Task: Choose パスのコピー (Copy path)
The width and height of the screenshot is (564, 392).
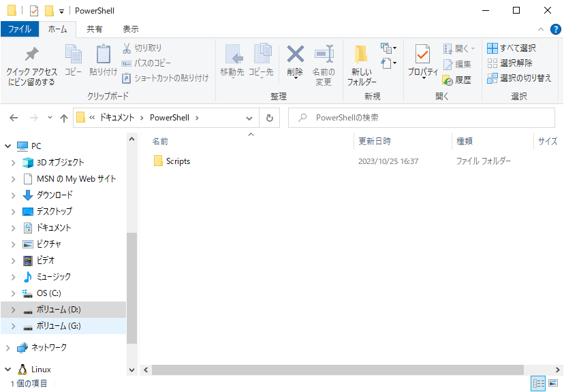Action: tap(146, 63)
